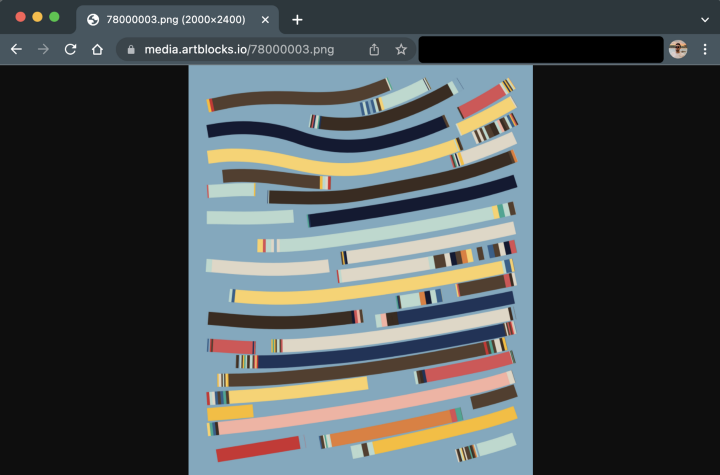Screen dimensions: 720x475
Task: Click the long orange band in artwork
Action: click(390, 428)
